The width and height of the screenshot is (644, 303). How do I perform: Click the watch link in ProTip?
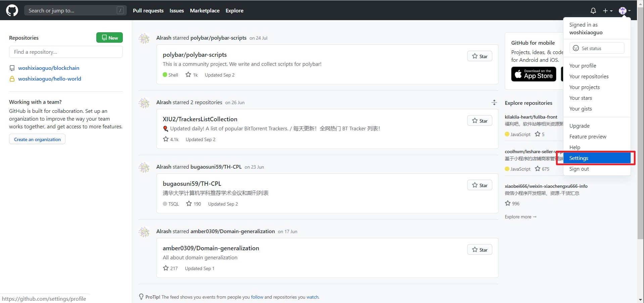pyautogui.click(x=312, y=297)
